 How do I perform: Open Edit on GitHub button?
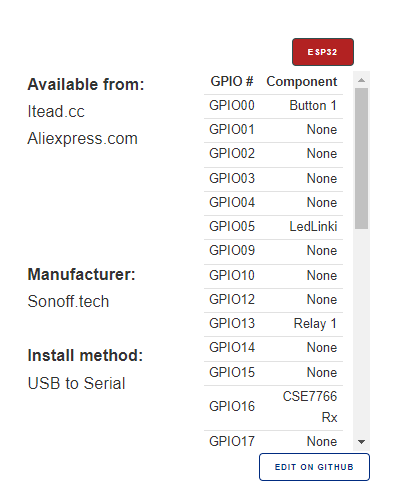[314, 467]
